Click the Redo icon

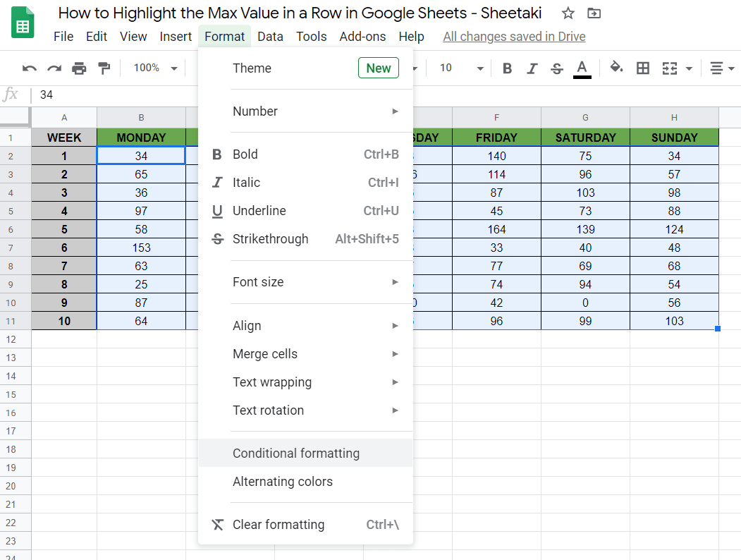click(54, 68)
